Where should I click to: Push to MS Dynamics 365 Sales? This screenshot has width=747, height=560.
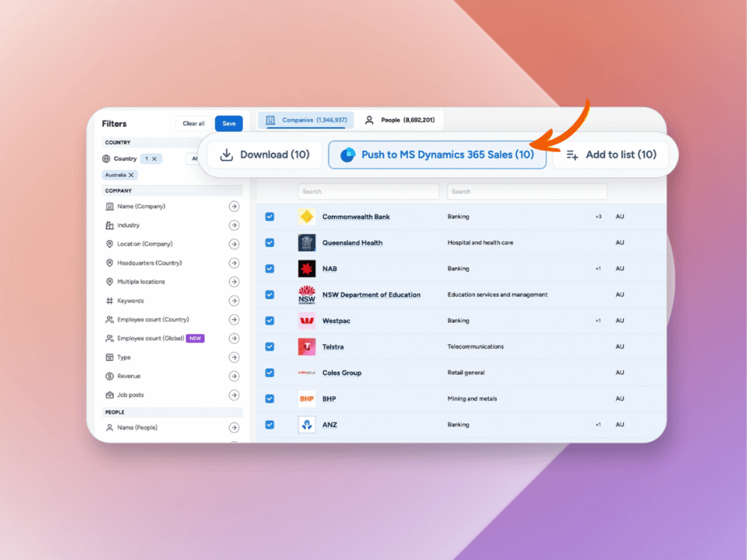coord(437,155)
